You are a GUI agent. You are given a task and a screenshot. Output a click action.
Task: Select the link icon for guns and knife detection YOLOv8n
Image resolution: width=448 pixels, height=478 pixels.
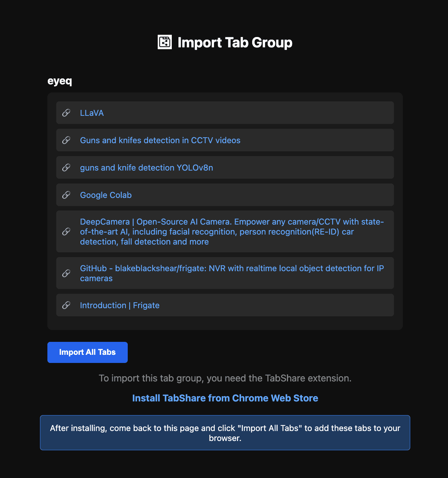tap(67, 168)
